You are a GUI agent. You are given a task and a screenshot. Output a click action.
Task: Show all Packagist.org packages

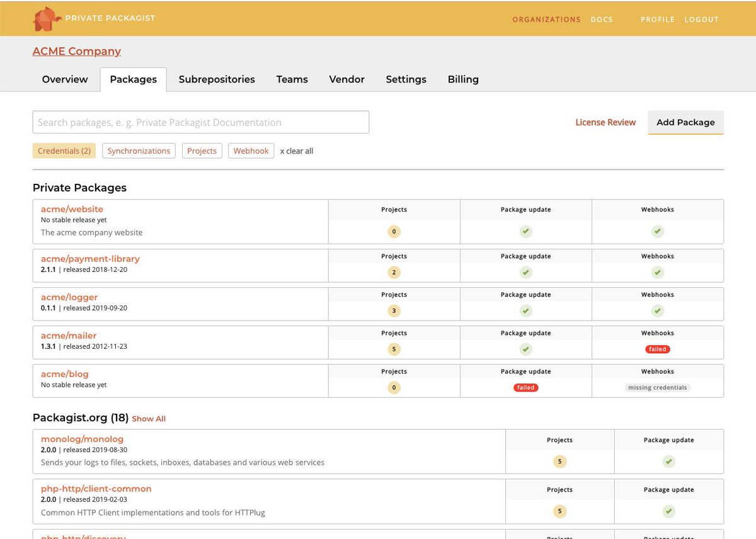(x=149, y=419)
